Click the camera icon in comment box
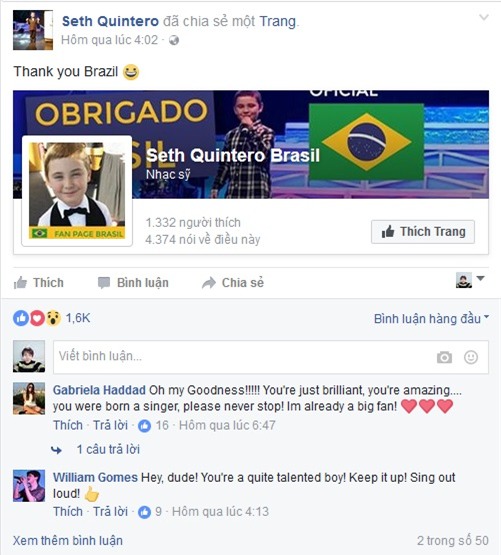Screen dimensions: 501x555 coord(444,357)
